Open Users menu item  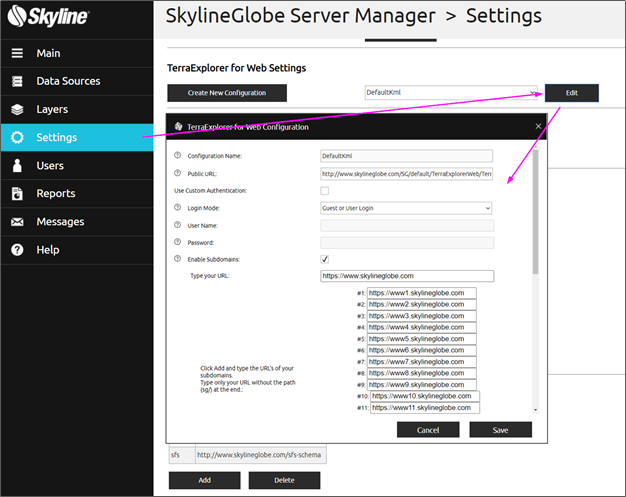(77, 165)
